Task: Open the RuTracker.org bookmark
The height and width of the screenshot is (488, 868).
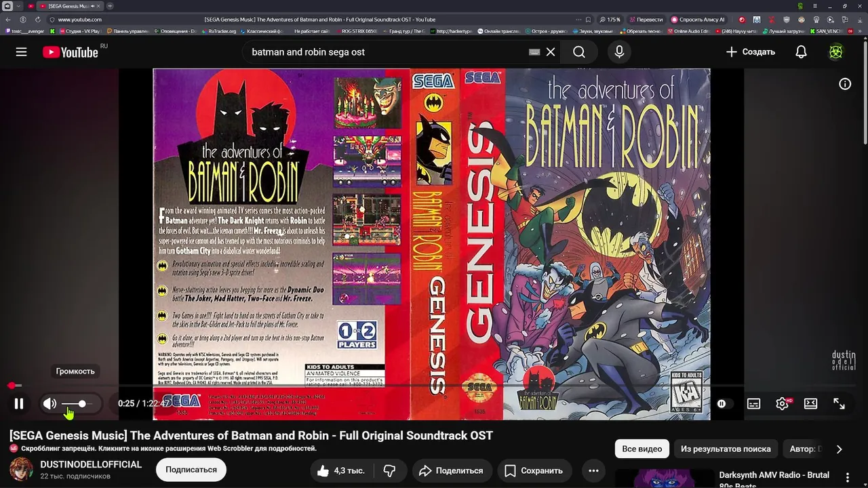Action: [218, 31]
